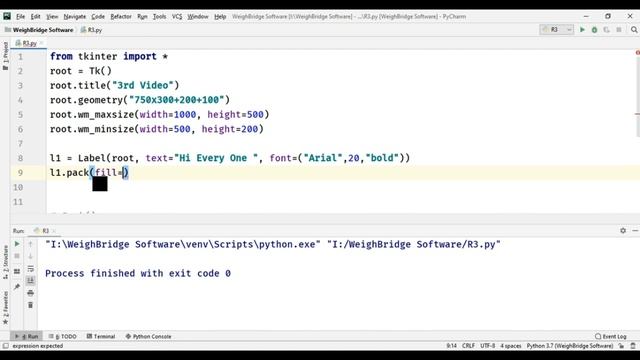Click the stop icon in top toolbar
Viewport: 640px width, 360px height.
619,30
